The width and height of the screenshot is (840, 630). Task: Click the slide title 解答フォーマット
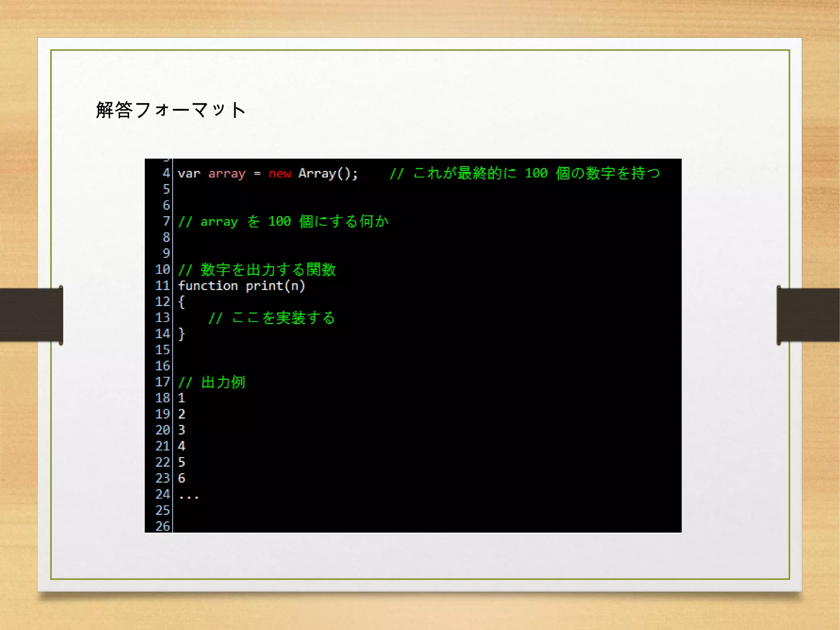(x=171, y=110)
